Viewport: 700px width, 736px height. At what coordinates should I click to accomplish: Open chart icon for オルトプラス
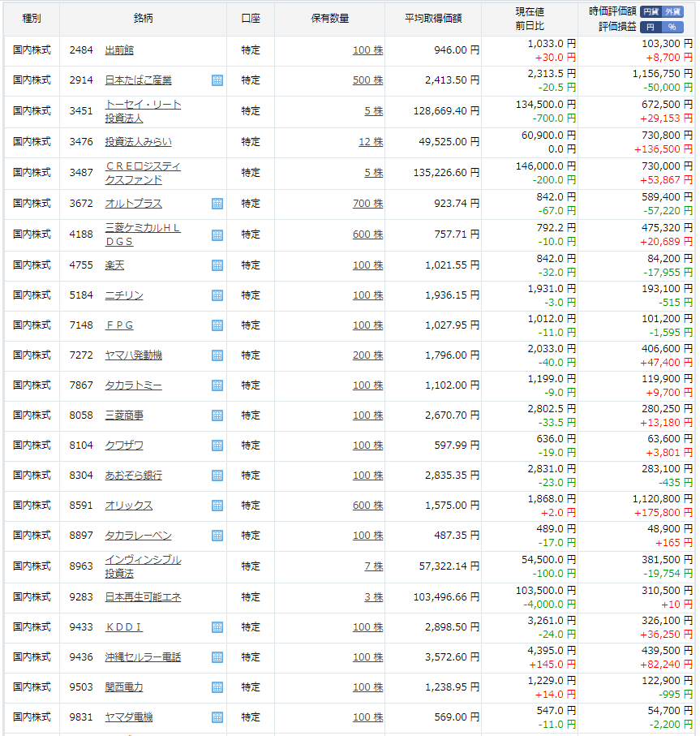click(x=217, y=204)
